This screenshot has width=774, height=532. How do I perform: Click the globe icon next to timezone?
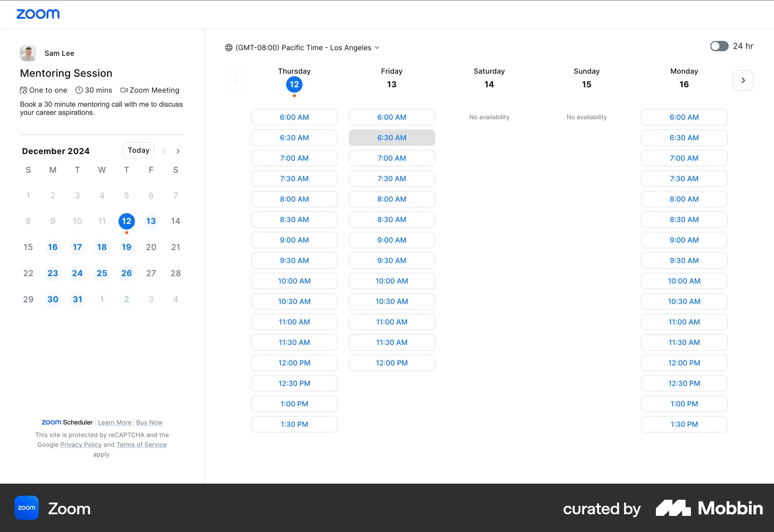228,48
